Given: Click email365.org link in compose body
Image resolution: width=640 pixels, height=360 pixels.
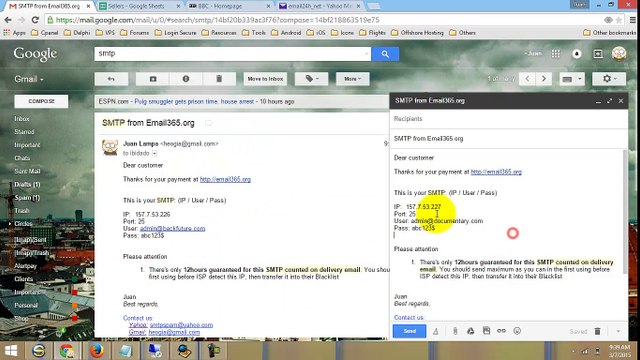Looking at the screenshot, I should click(x=496, y=172).
